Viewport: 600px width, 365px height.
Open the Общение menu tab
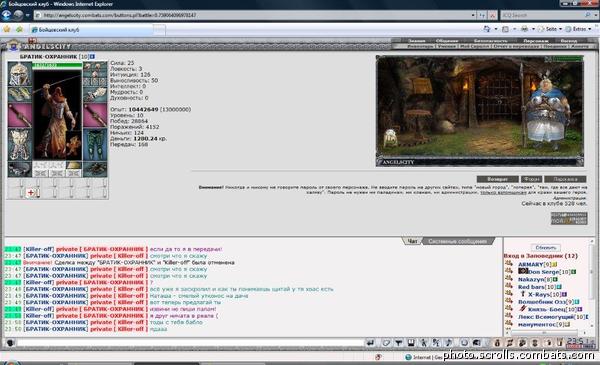(x=447, y=41)
